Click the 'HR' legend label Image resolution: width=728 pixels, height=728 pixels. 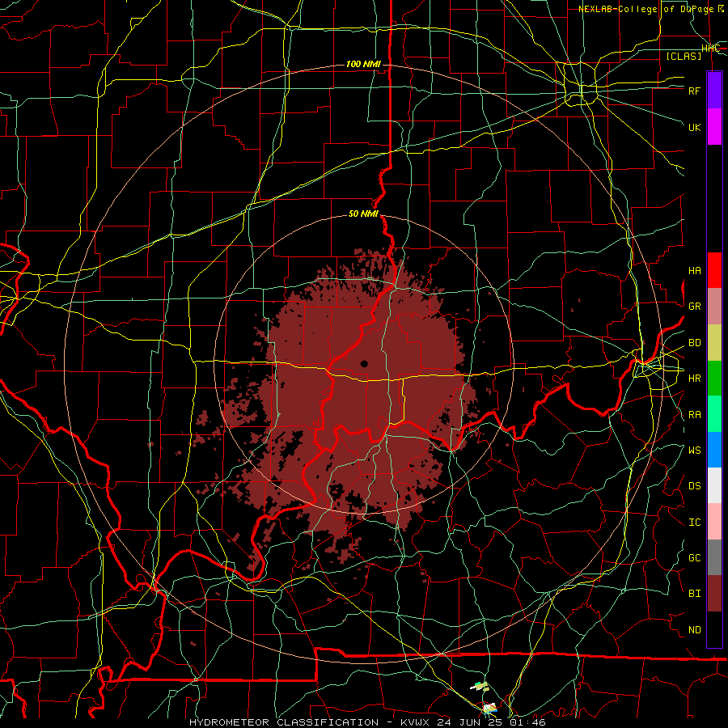694,379
